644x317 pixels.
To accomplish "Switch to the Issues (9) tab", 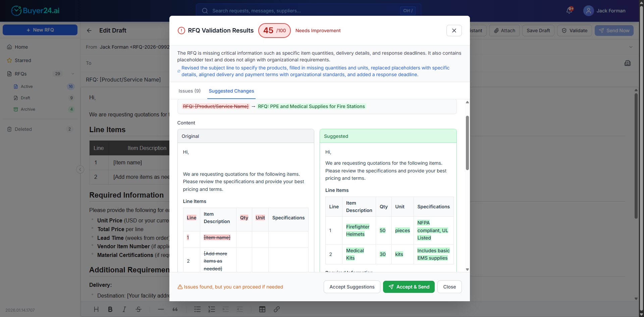I will pyautogui.click(x=189, y=91).
